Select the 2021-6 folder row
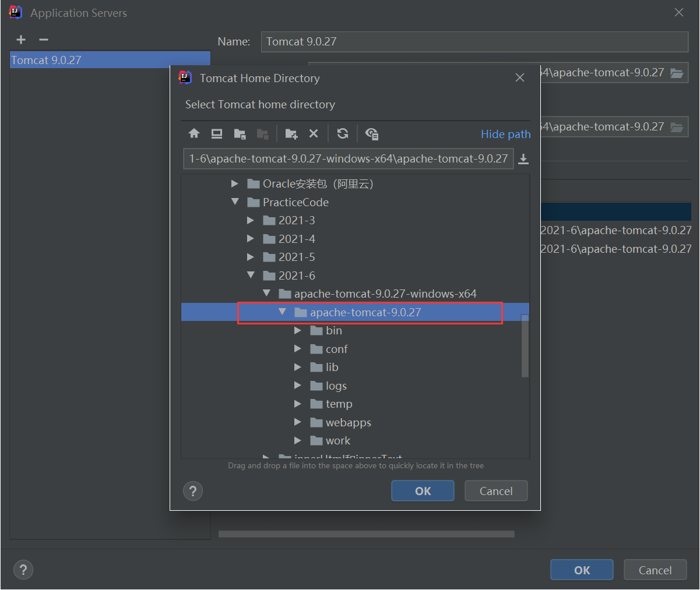This screenshot has width=700, height=590. [356, 275]
